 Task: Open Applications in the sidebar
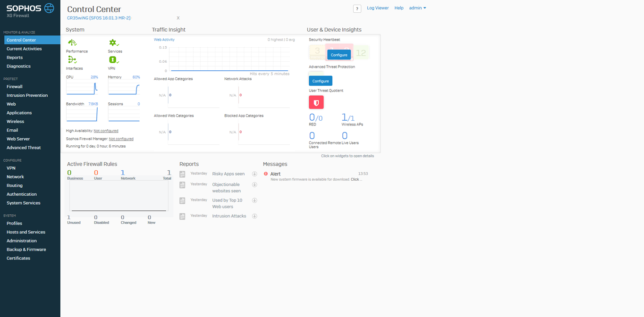19,113
